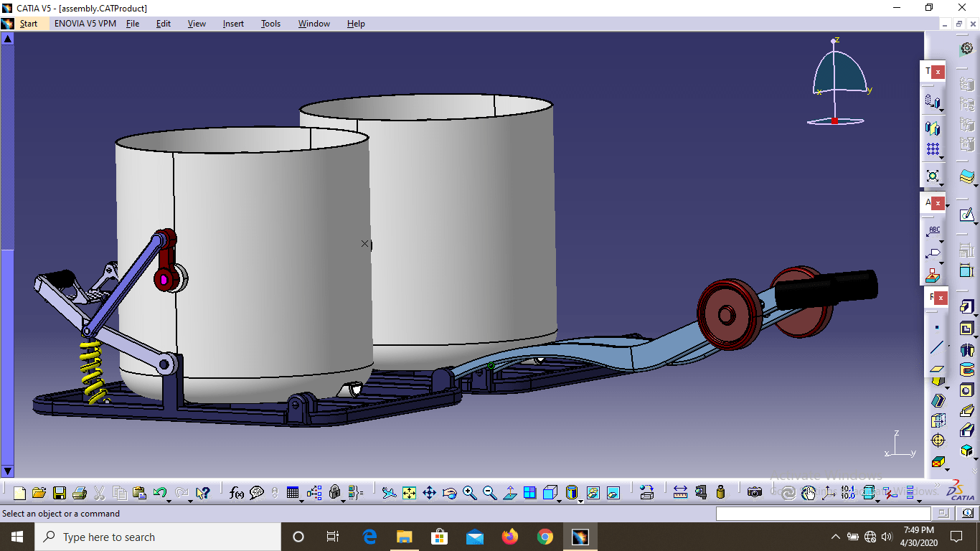
Task: Open the Edit menu
Action: (x=164, y=24)
